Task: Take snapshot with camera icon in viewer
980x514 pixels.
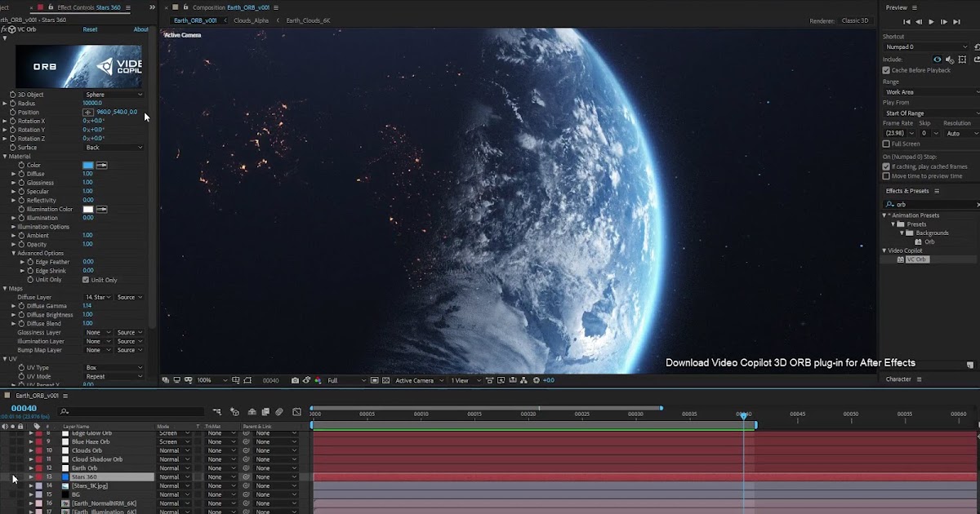Action: [x=295, y=380]
